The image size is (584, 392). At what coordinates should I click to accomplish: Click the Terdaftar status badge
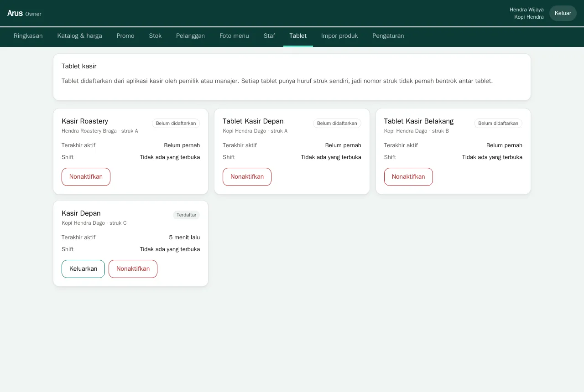click(x=186, y=215)
